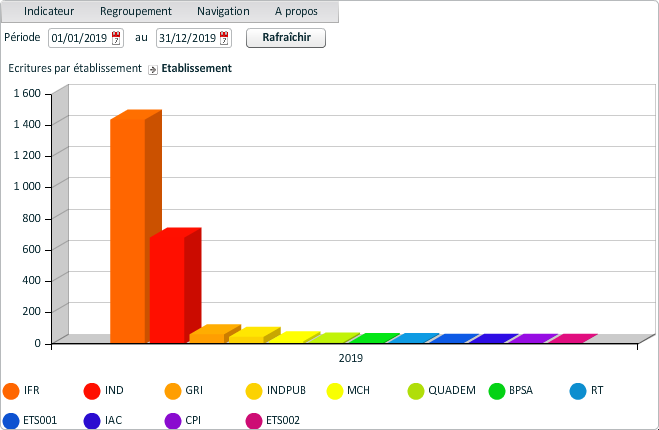This screenshot has height=430, width=659.
Task: Click the Etablissement grouping link
Action: tap(196, 69)
